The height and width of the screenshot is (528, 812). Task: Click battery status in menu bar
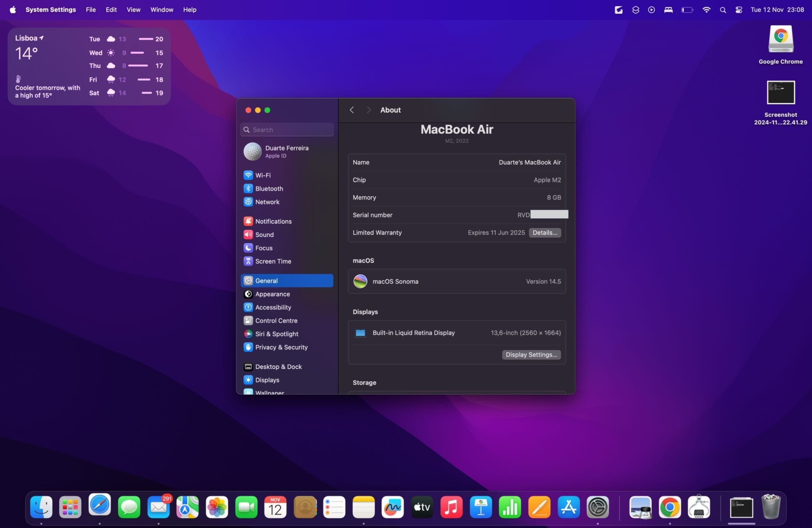(x=687, y=10)
